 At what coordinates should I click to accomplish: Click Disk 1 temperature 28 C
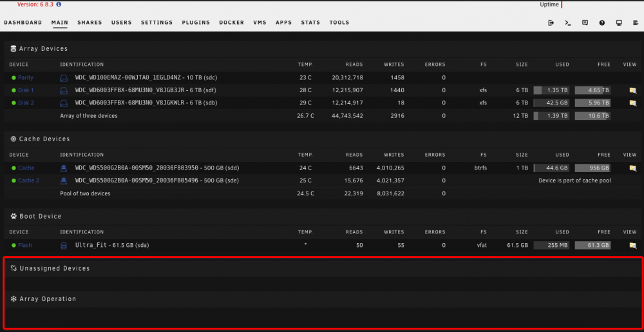305,90
